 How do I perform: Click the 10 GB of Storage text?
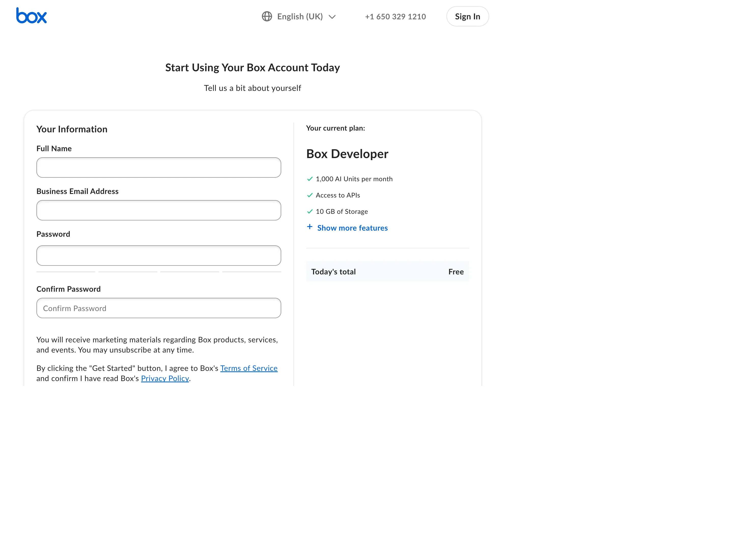point(342,212)
